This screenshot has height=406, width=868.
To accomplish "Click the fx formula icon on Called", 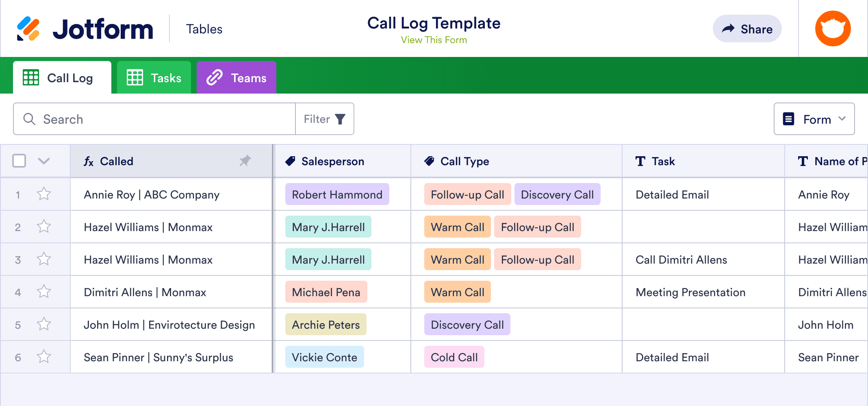I will [89, 162].
